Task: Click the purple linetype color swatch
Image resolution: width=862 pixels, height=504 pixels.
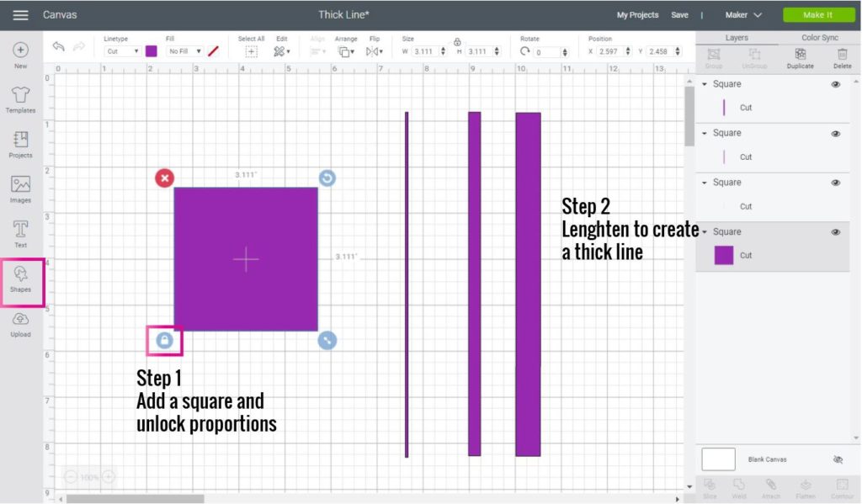Action: 152,51
